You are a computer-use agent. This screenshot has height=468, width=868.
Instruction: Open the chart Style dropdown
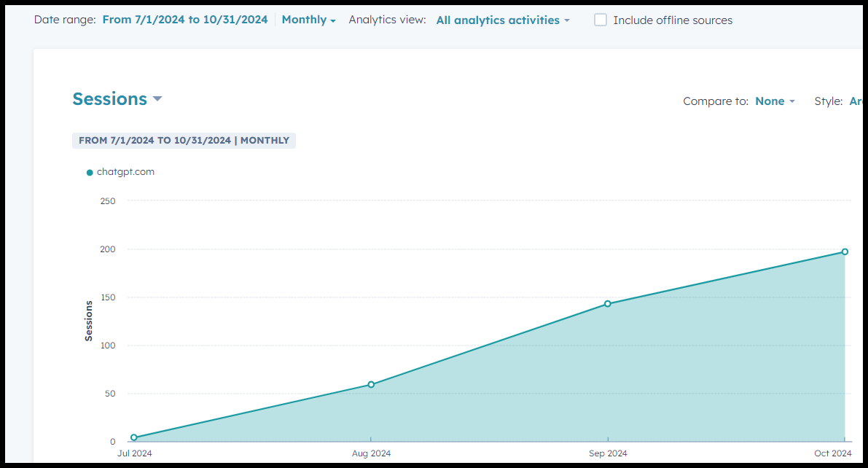click(856, 101)
